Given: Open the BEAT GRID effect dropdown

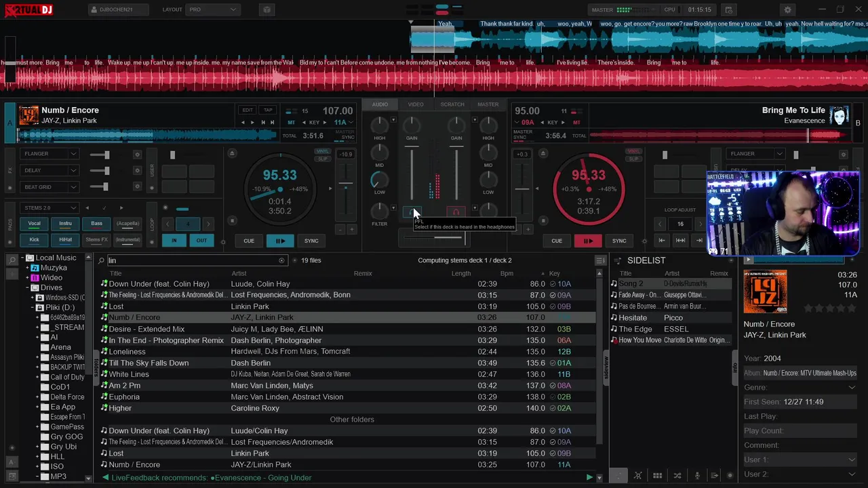Looking at the screenshot, I should click(51, 186).
